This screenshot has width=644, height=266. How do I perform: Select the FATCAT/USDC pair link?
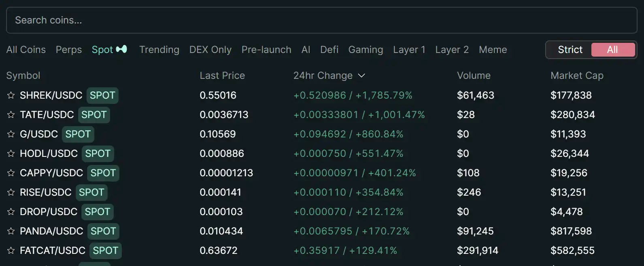coord(53,251)
